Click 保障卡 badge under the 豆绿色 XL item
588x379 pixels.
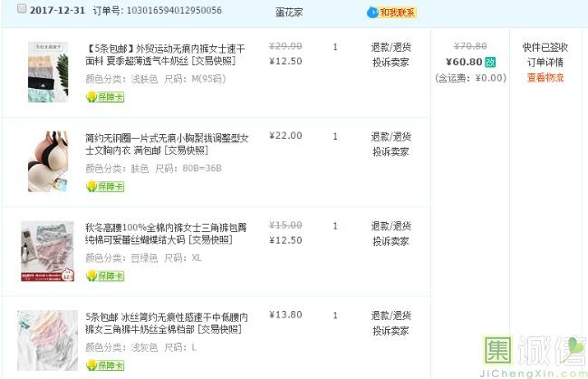(x=105, y=276)
